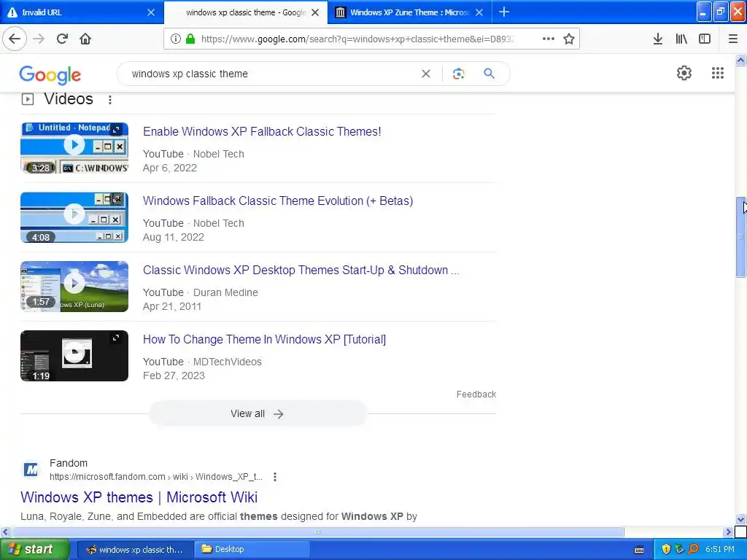Click the system tray clock 6:51 PM
This screenshot has height=560, width=747.
pos(720,550)
